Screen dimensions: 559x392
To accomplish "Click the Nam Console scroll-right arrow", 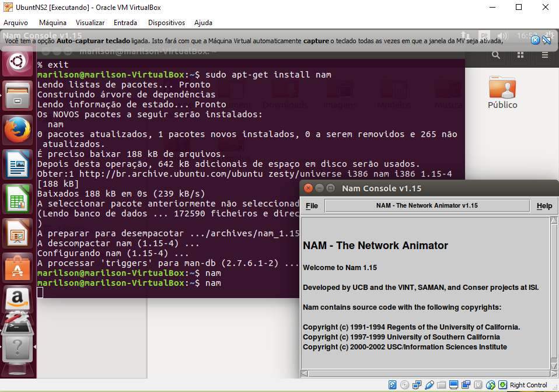I will tap(554, 373).
